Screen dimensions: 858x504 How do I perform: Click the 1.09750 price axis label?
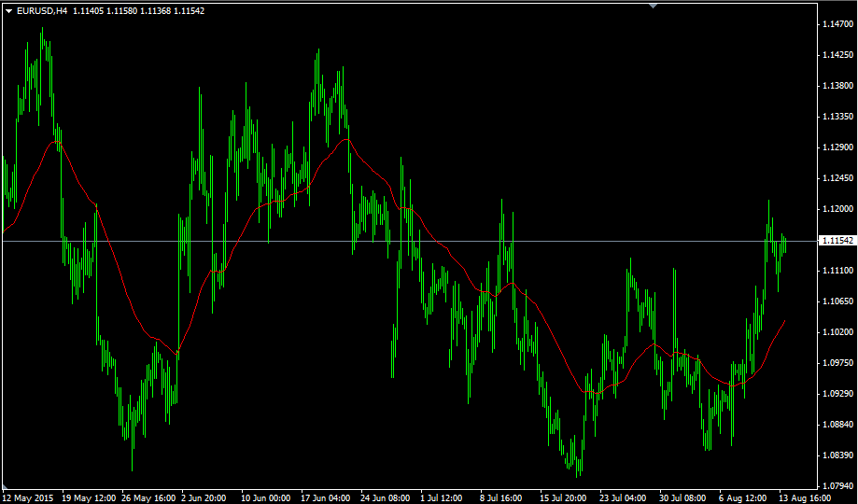[x=837, y=363]
